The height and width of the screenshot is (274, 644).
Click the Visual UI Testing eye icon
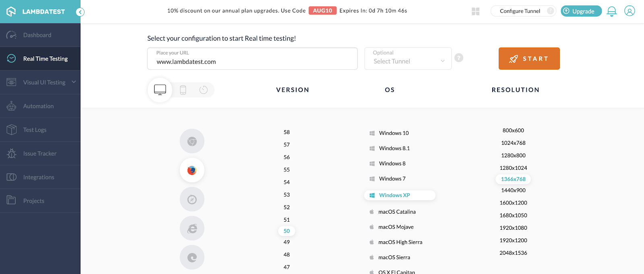pyautogui.click(x=11, y=82)
